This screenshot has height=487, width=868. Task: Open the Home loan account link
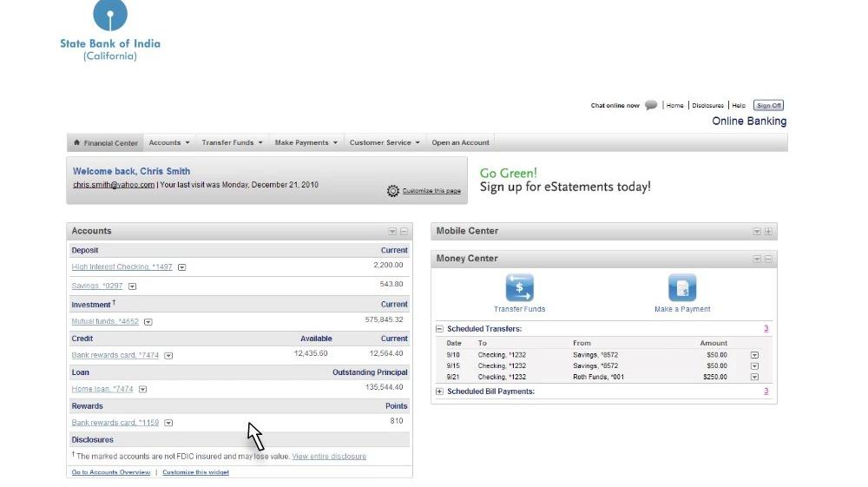coord(102,390)
